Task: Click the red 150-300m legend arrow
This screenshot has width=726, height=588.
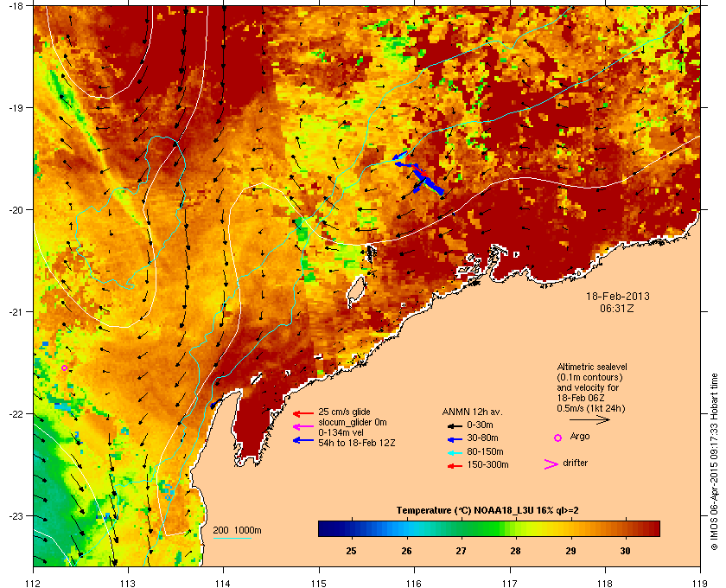Action: [455, 466]
